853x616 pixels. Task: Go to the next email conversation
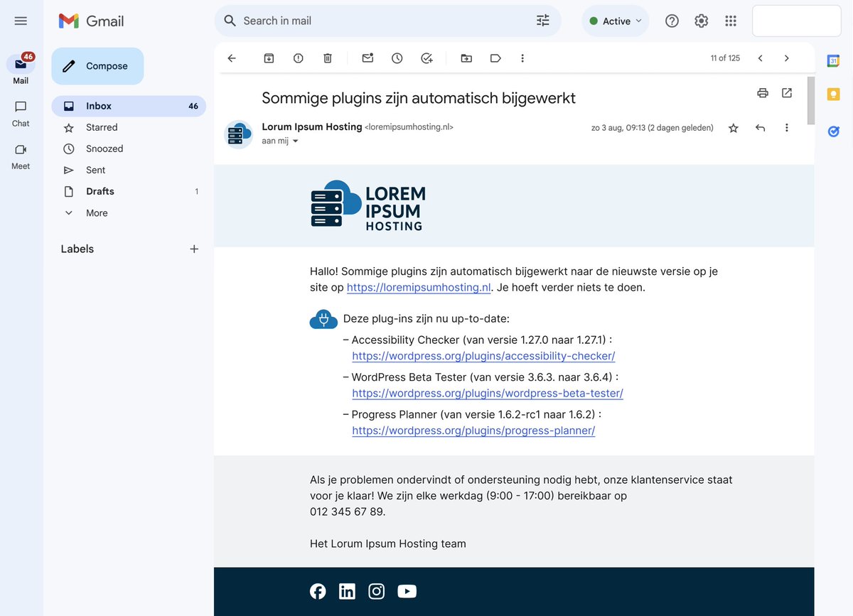tap(786, 58)
